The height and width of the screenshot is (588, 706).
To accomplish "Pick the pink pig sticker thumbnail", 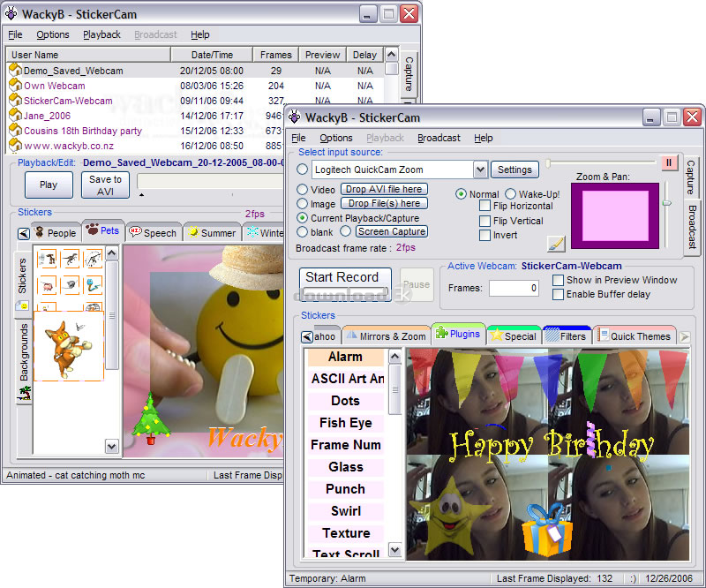I will [x=47, y=285].
